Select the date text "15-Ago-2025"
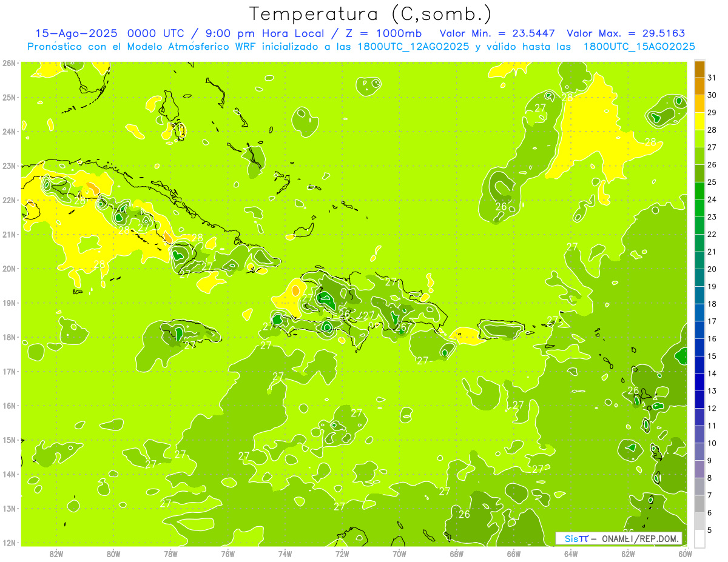This screenshot has width=728, height=562. coord(76,33)
